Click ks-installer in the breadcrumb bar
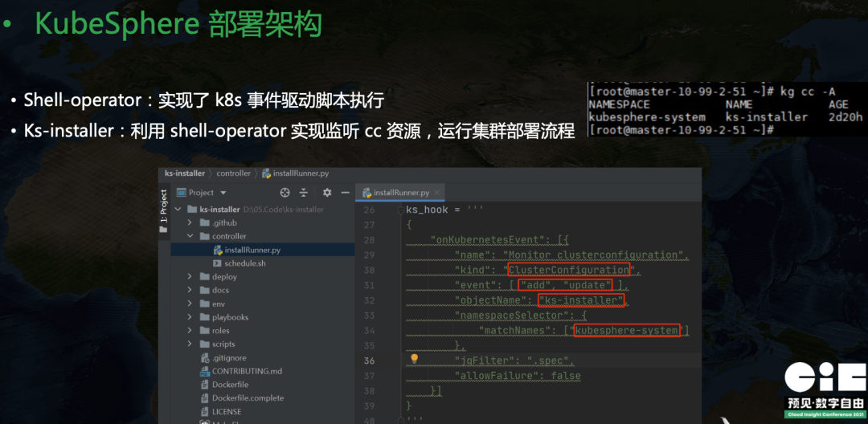Image resolution: width=868 pixels, height=424 pixels. coord(184,173)
